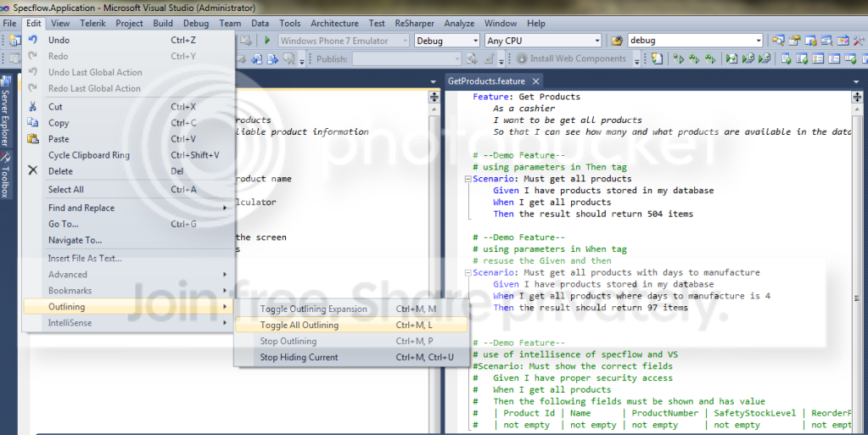
Task: Choose Go To... from the Edit menu
Action: point(129,224)
